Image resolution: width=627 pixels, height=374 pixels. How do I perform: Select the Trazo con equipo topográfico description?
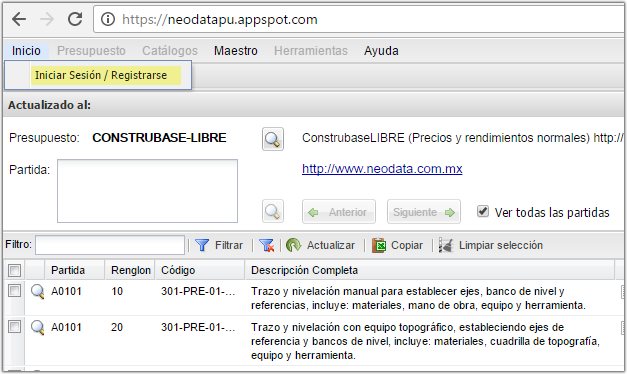click(x=425, y=341)
